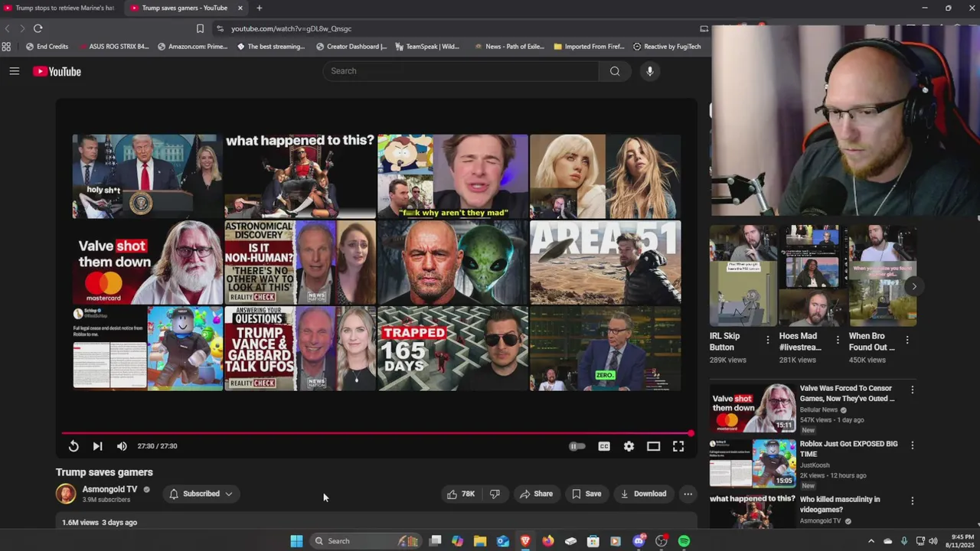980x551 pixels.
Task: Open Asmongold TV channel name link
Action: pos(109,489)
